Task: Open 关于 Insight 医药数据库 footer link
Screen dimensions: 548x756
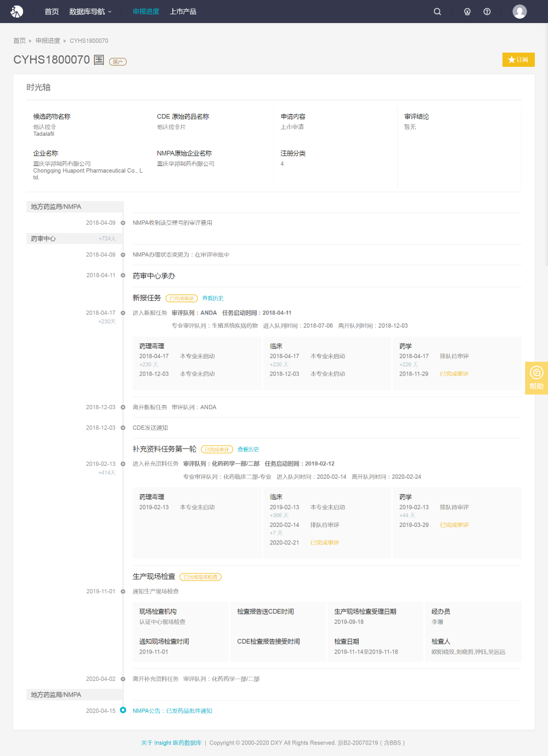Action: [x=171, y=743]
